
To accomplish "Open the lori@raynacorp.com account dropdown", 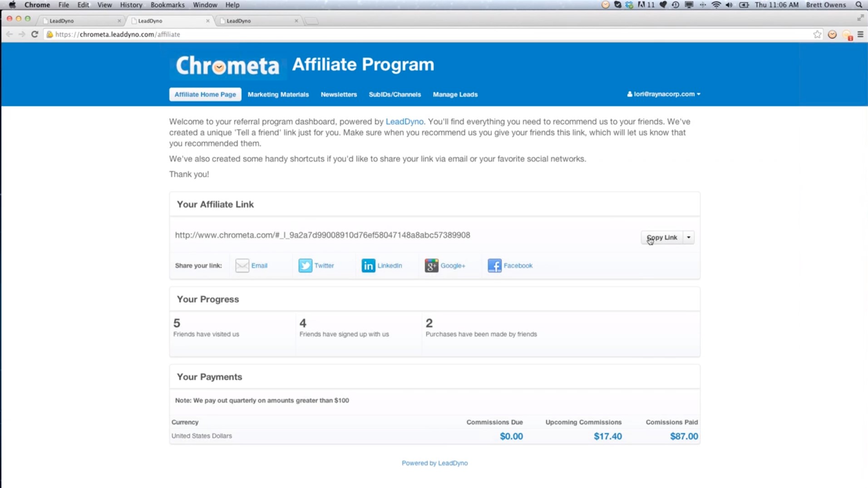I will (664, 94).
